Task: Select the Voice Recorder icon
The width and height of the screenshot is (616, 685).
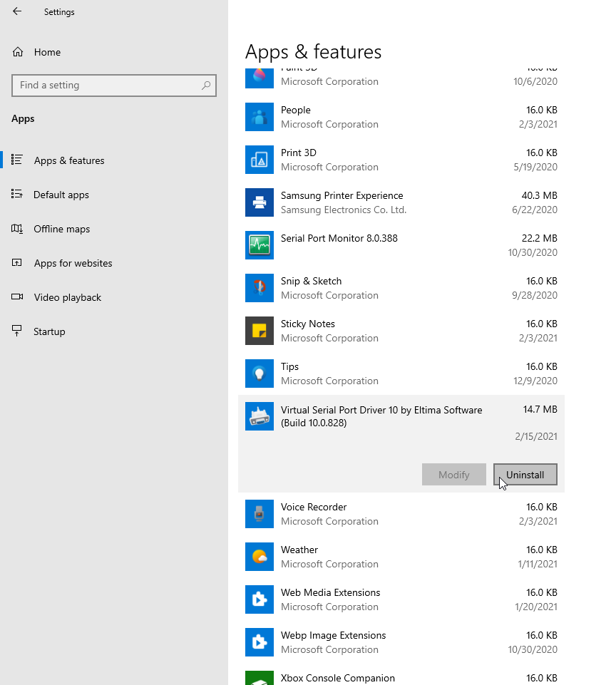Action: click(260, 514)
